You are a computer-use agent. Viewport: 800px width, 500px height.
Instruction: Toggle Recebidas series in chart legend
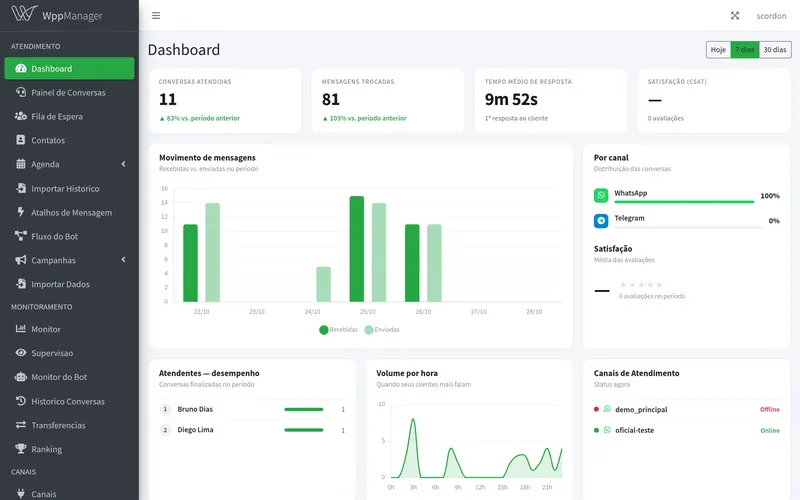point(339,330)
